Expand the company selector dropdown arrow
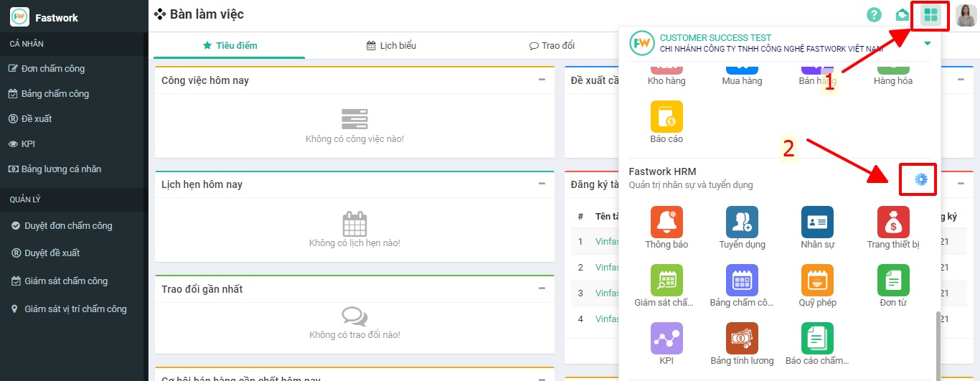The width and height of the screenshot is (980, 381). point(928,44)
